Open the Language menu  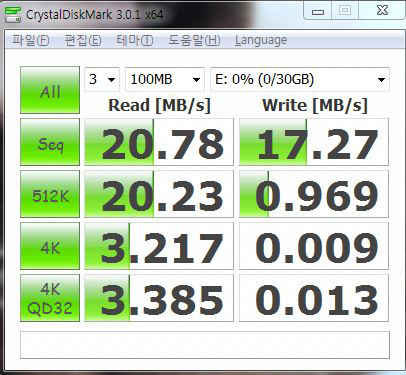coord(261,40)
